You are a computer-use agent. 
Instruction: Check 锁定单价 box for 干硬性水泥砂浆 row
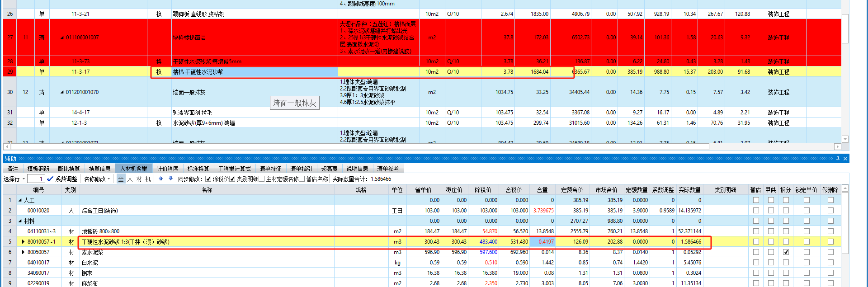tap(807, 242)
